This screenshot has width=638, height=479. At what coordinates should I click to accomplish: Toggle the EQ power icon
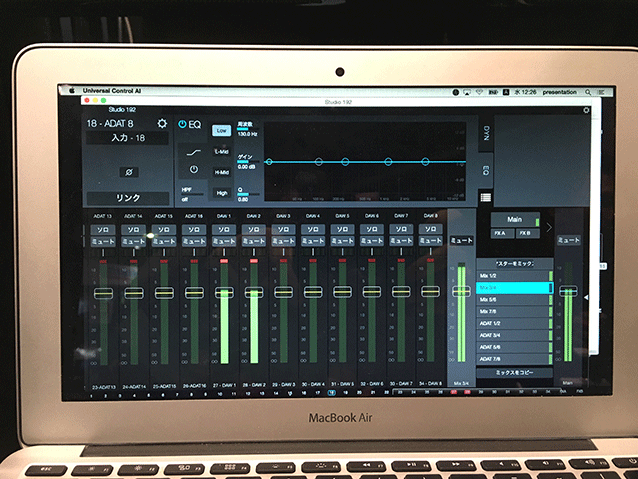point(182,124)
